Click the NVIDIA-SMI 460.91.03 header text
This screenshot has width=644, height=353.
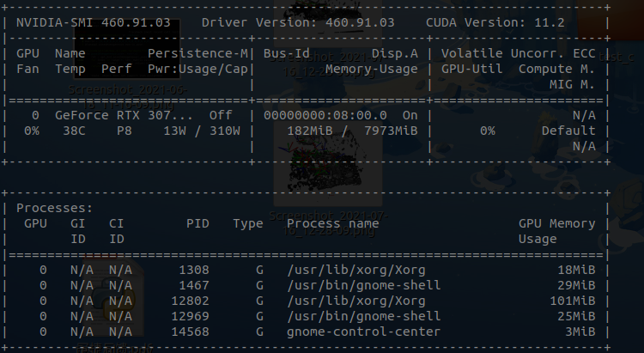pos(94,22)
